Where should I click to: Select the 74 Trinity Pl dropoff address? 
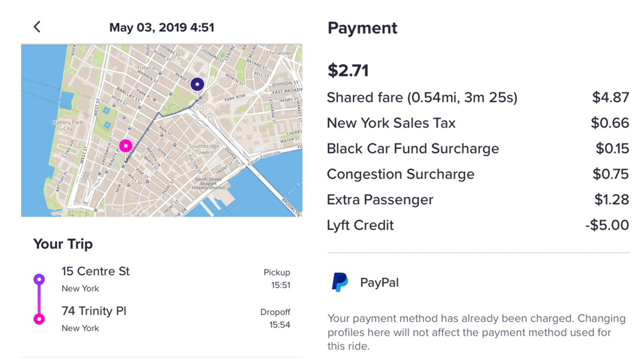(94, 311)
